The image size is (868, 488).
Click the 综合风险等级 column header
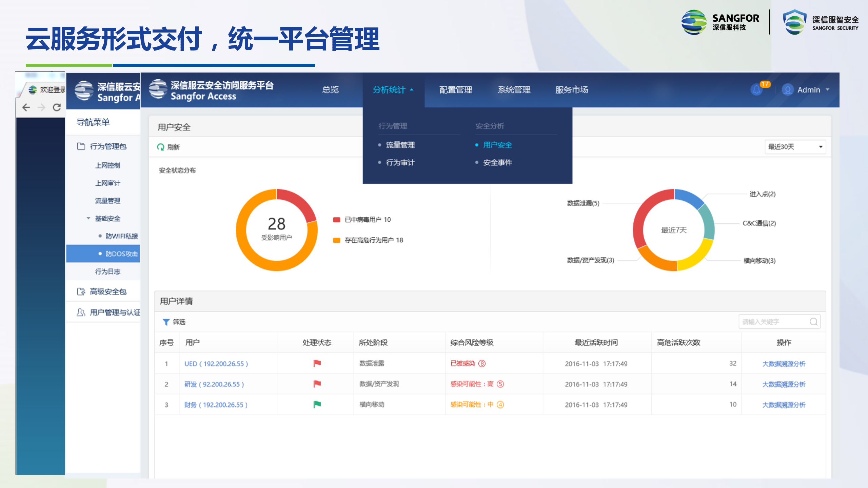472,342
